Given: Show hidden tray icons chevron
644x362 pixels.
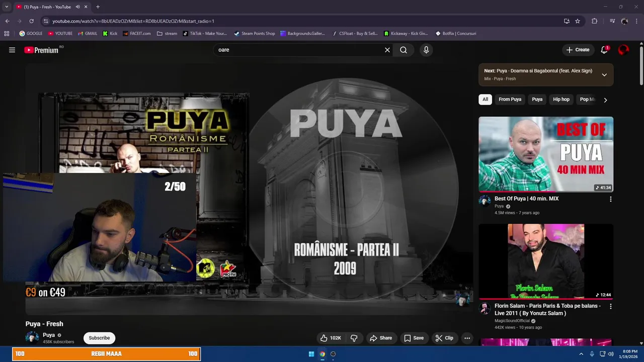Looking at the screenshot, I should [x=581, y=354].
